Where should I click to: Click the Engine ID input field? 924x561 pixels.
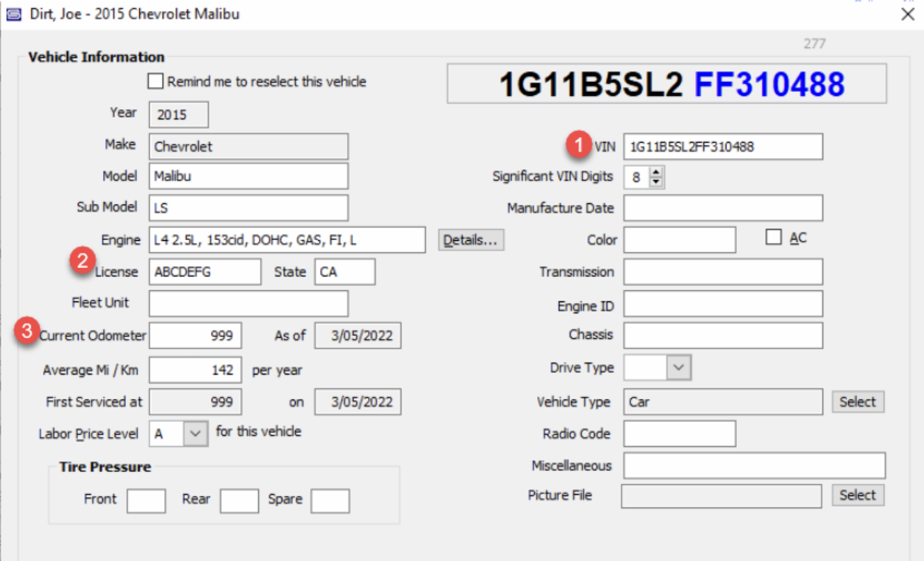[723, 304]
